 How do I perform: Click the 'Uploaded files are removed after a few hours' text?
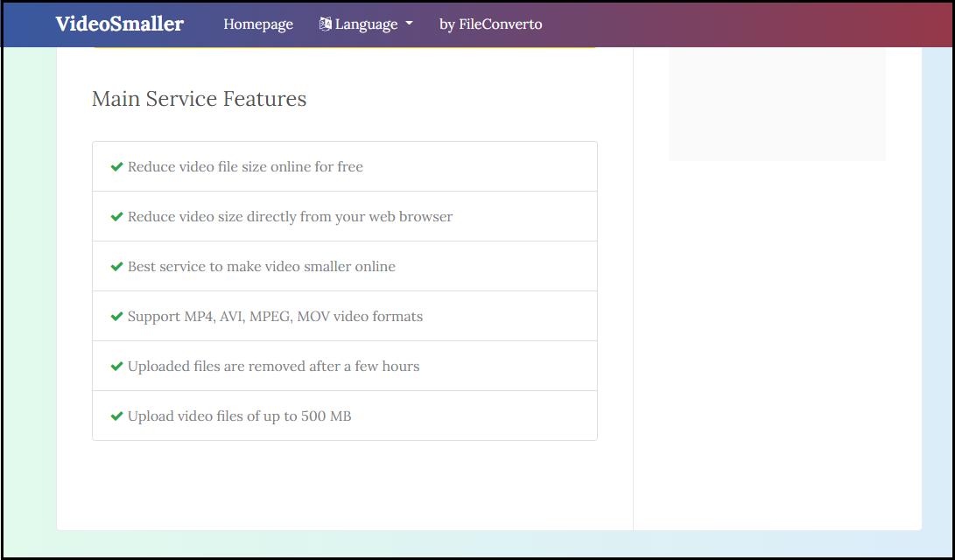click(273, 367)
